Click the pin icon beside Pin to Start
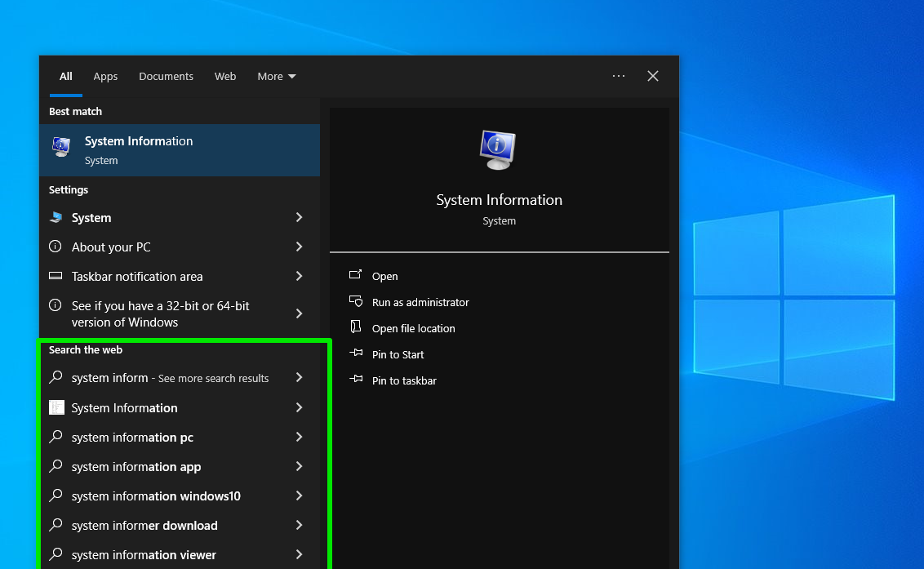 [x=356, y=353]
